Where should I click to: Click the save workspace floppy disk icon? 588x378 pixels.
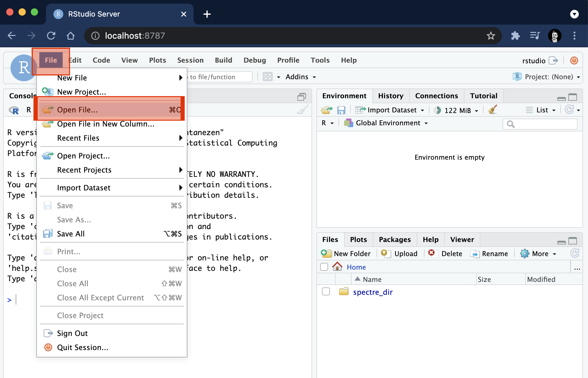click(x=341, y=110)
